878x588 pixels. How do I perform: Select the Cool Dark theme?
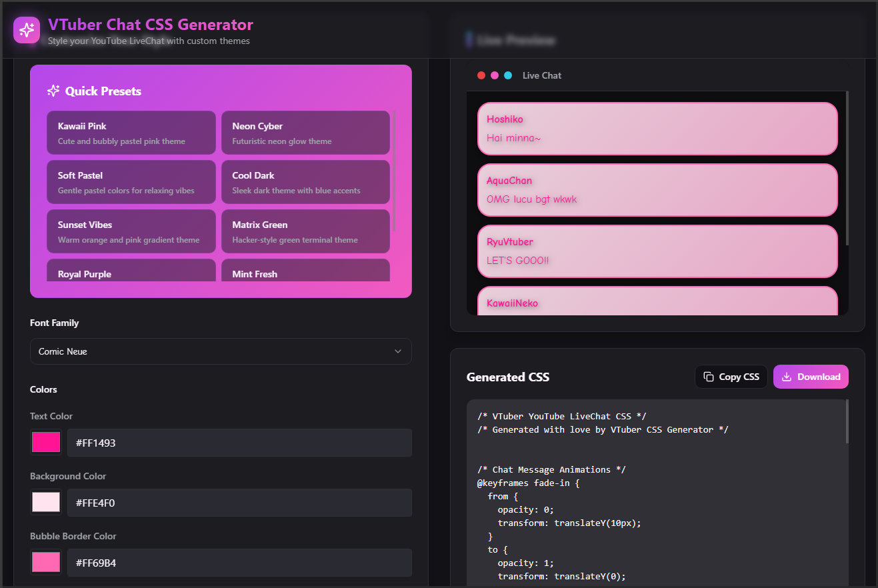[305, 181]
